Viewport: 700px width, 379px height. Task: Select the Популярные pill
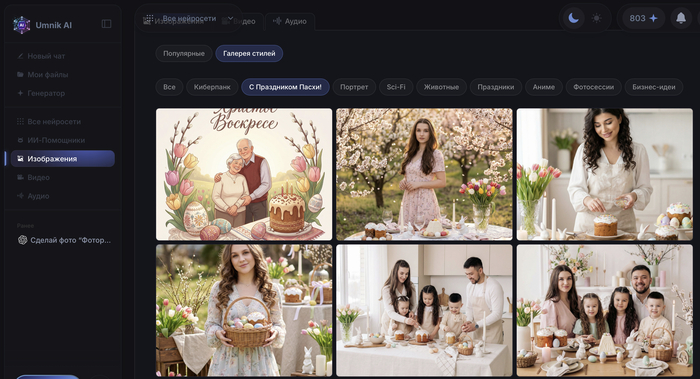tap(184, 54)
